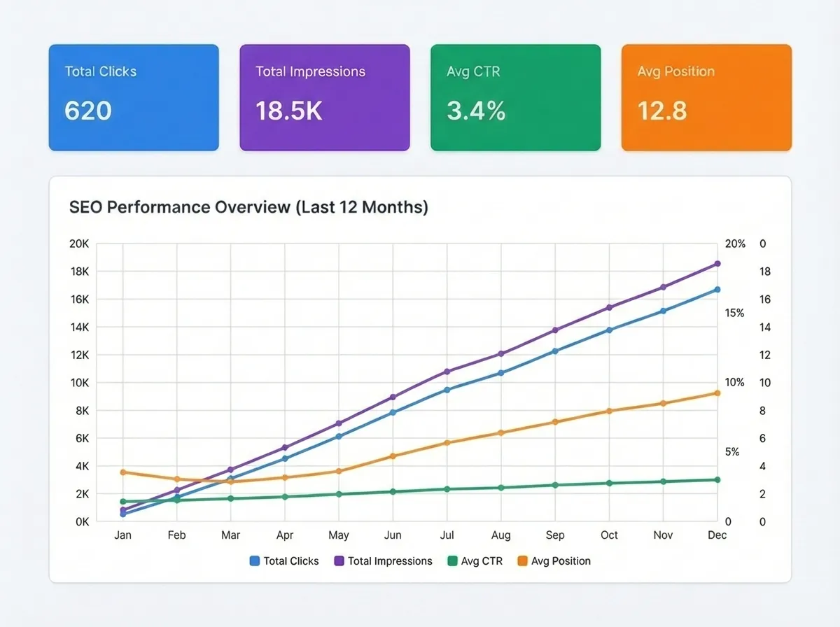Click the 20K label on left axis
This screenshot has height=627, width=840.
tap(79, 244)
